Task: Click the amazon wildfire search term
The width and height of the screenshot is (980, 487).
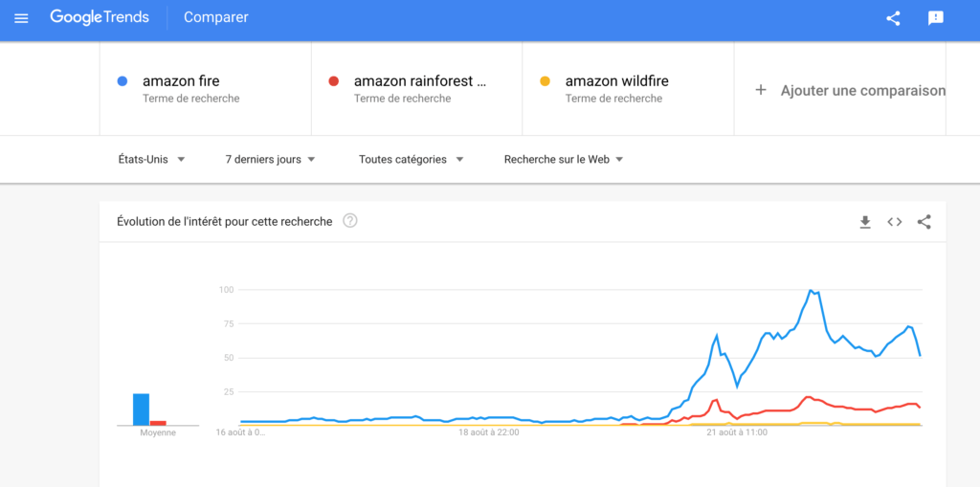Action: click(616, 81)
